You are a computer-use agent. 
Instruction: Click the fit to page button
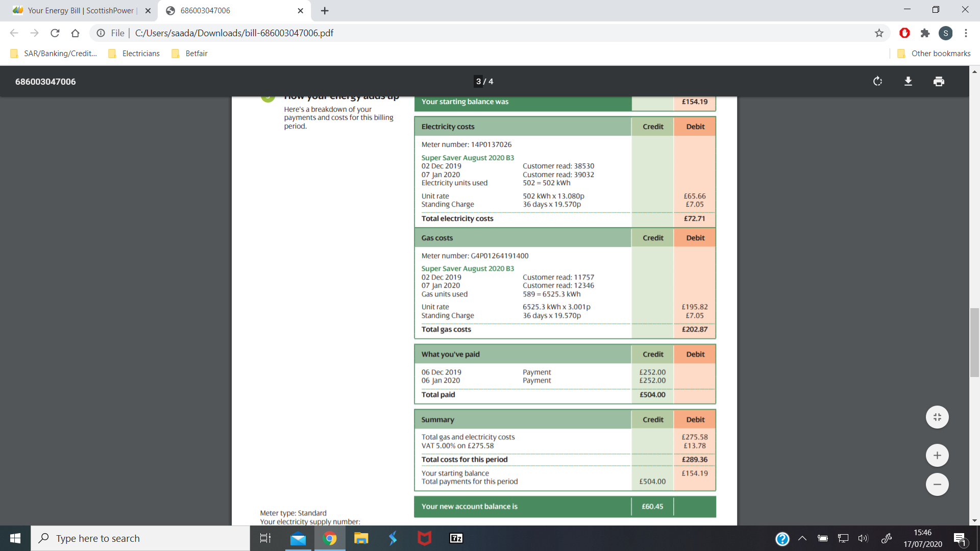tap(937, 417)
